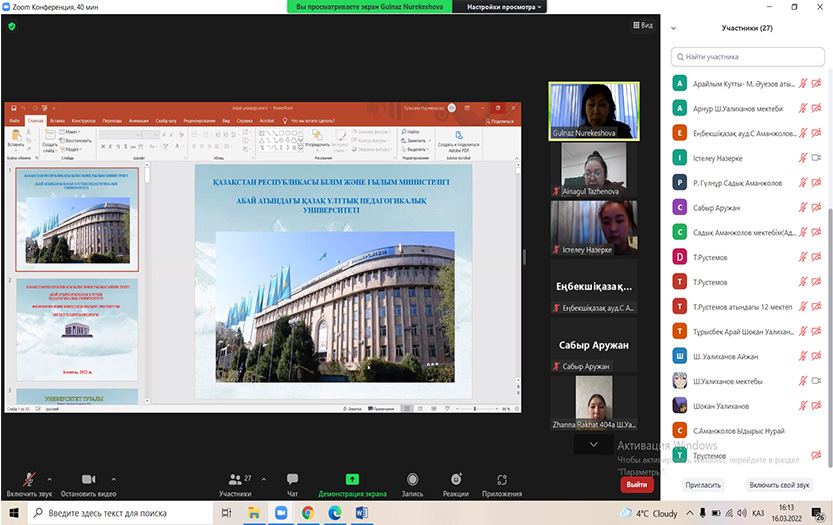
Task: Click the Record (Запись) icon
Action: point(412,479)
